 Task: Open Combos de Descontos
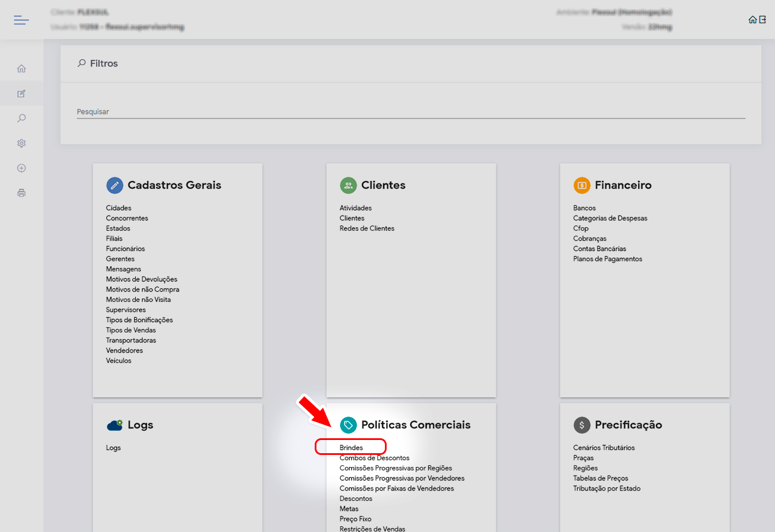point(375,458)
